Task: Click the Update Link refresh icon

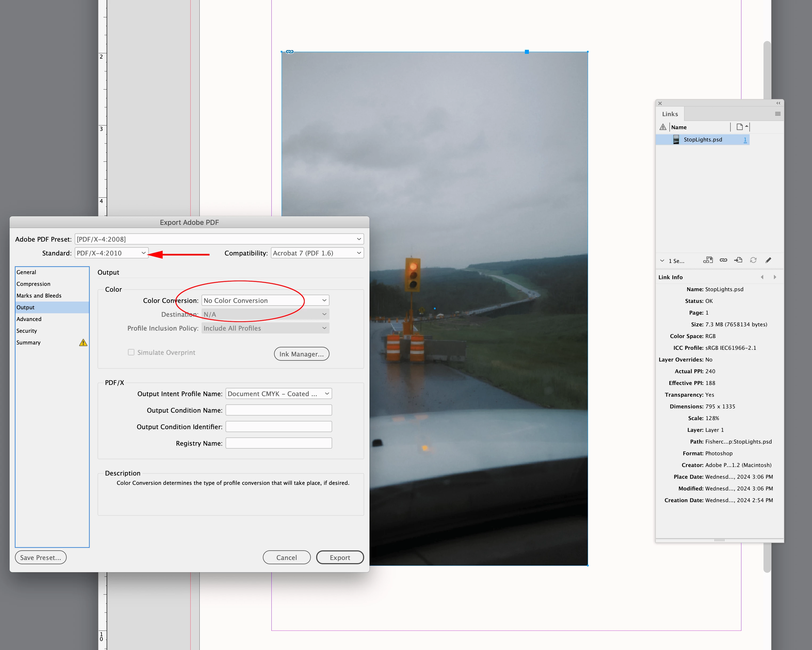Action: pos(753,260)
